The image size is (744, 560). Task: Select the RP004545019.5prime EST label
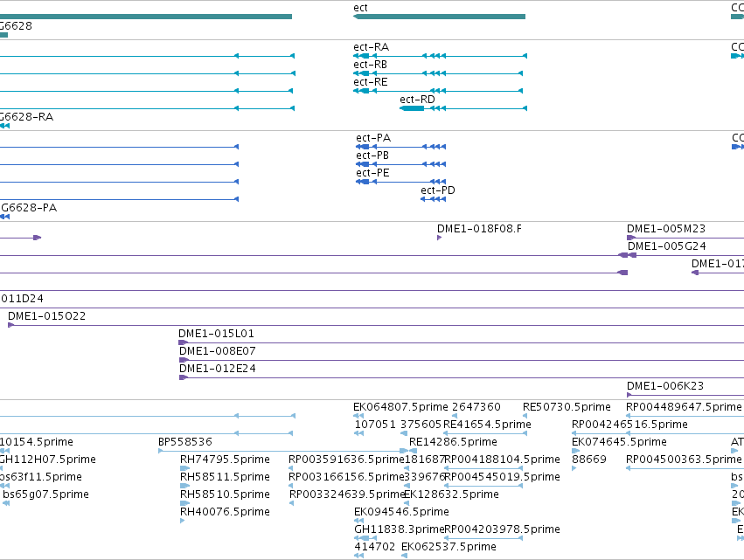click(502, 478)
